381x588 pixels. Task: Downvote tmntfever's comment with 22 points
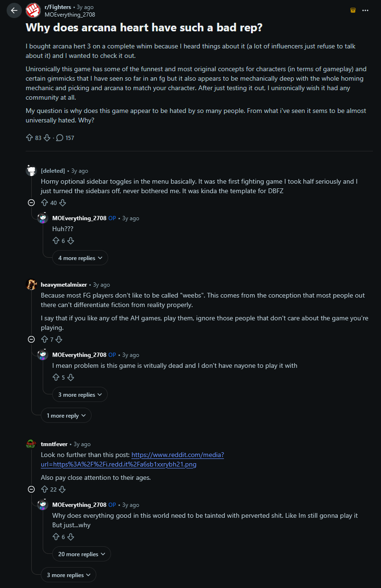coord(62,489)
